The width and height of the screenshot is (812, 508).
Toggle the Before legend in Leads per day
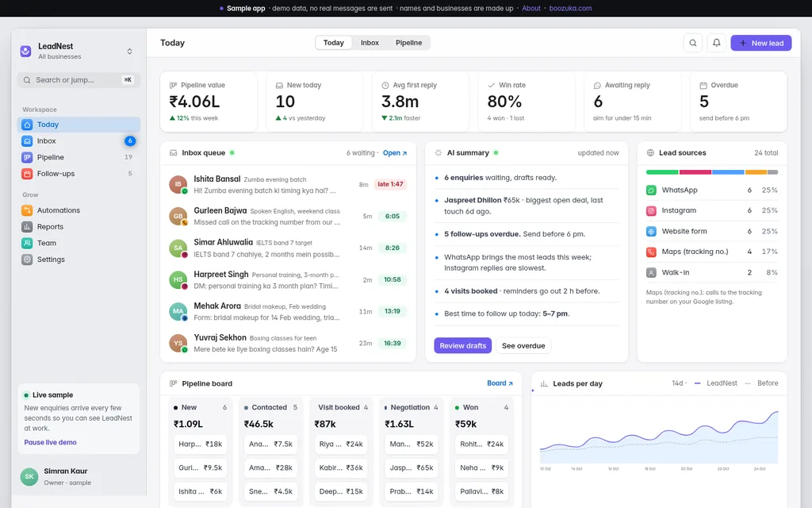(761, 383)
